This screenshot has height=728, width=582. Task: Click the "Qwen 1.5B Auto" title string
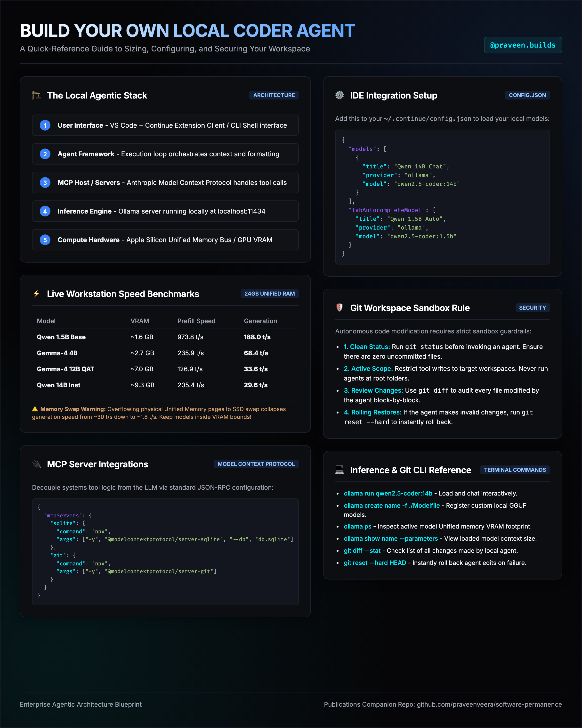[x=415, y=219]
